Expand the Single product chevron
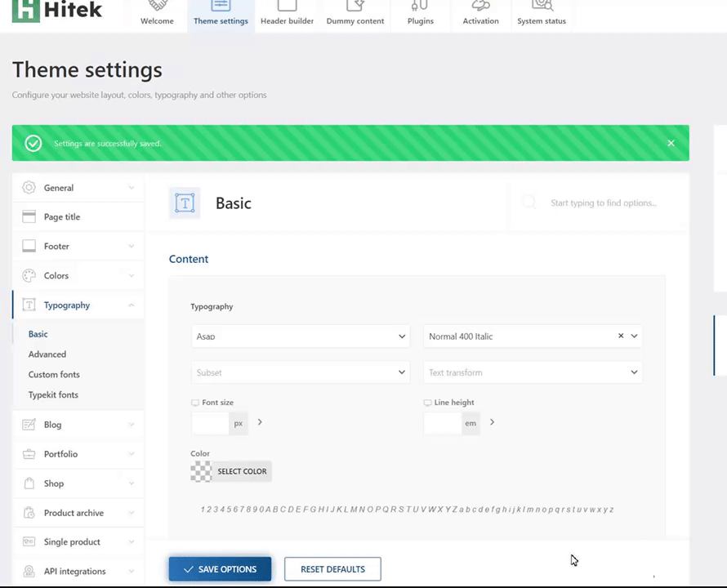The image size is (727, 588). 132,542
